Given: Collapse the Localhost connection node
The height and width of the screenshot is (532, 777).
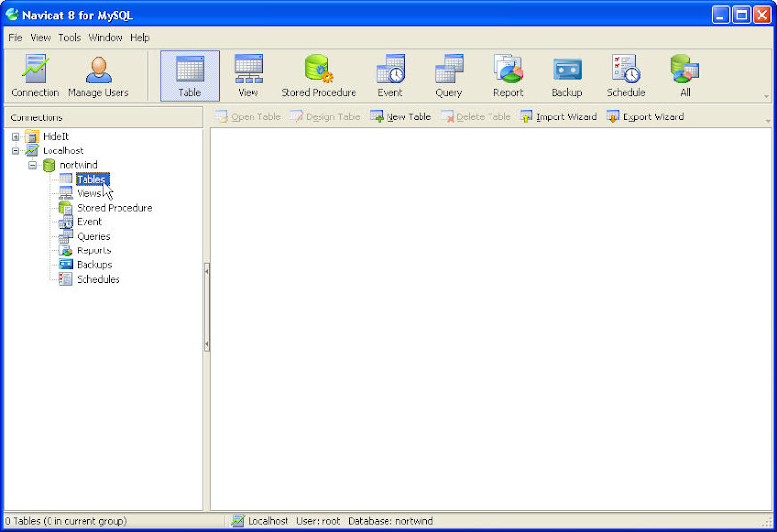Looking at the screenshot, I should pos(16,150).
